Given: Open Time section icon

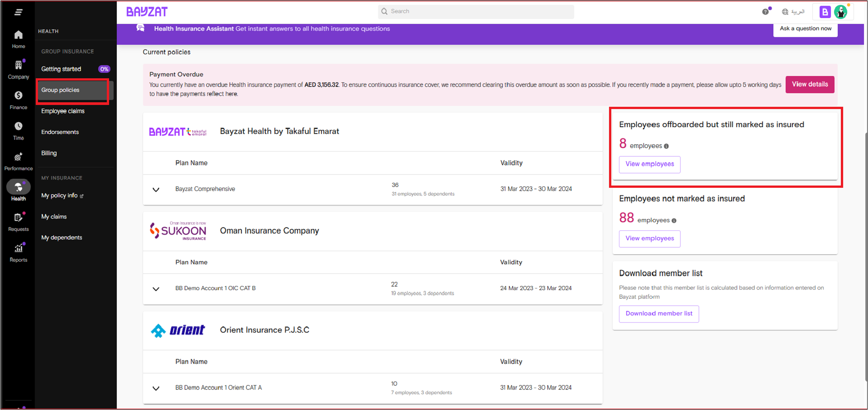Looking at the screenshot, I should coord(18,131).
